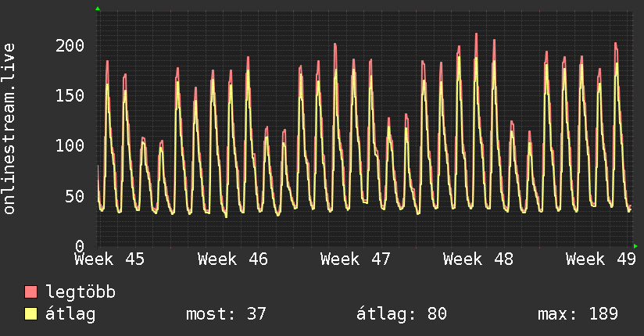The height and width of the screenshot is (336, 644).
Task: Click the 'Week 45' axis label
Action: point(109,259)
